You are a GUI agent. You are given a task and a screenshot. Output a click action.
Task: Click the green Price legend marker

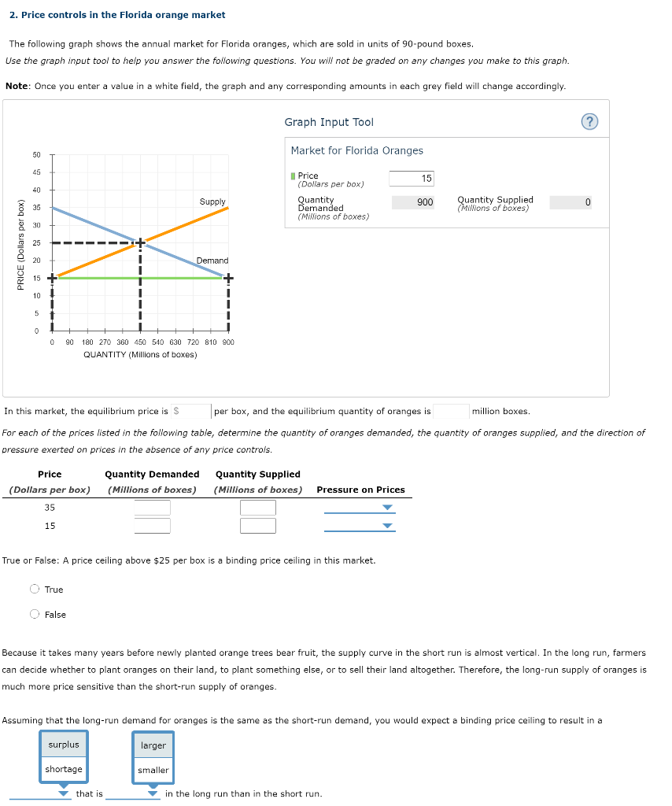291,175
